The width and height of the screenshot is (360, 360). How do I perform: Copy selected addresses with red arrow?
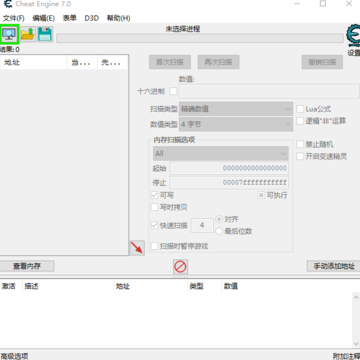[x=137, y=248]
